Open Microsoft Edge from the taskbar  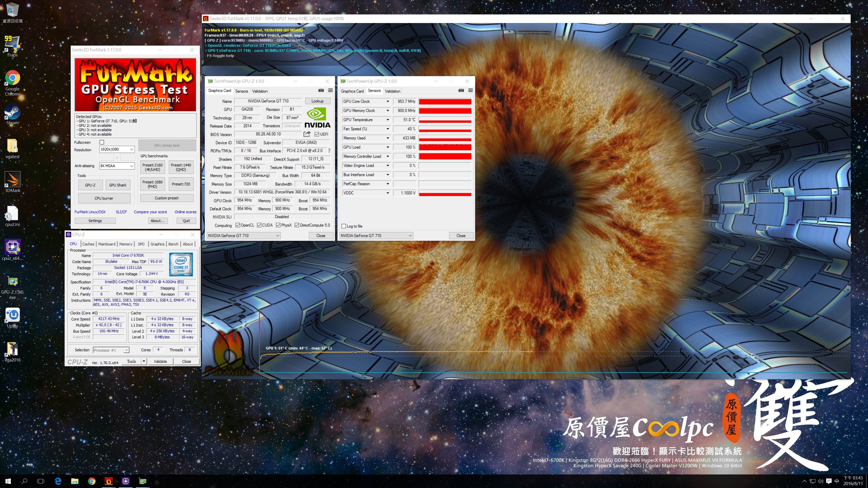pos(58,481)
